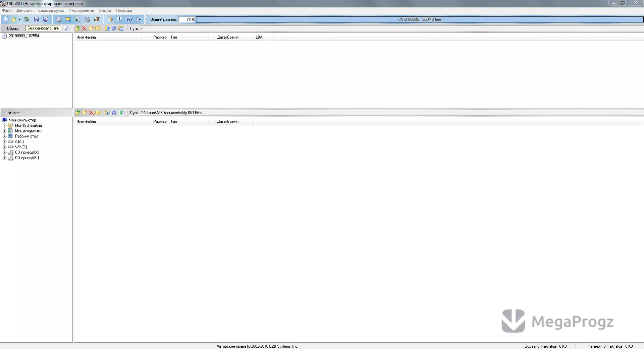Select image root 20190903_102554
644x349 pixels.
tap(24, 36)
